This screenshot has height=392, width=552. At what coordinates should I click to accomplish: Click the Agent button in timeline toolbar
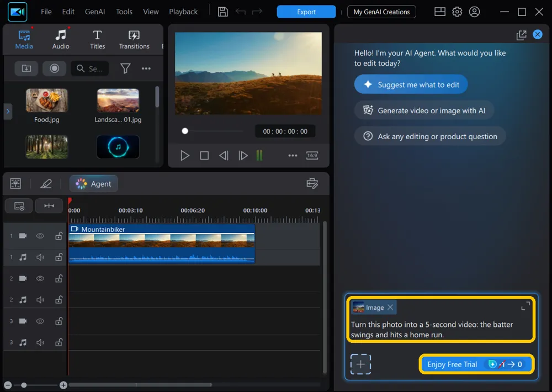pyautogui.click(x=94, y=183)
